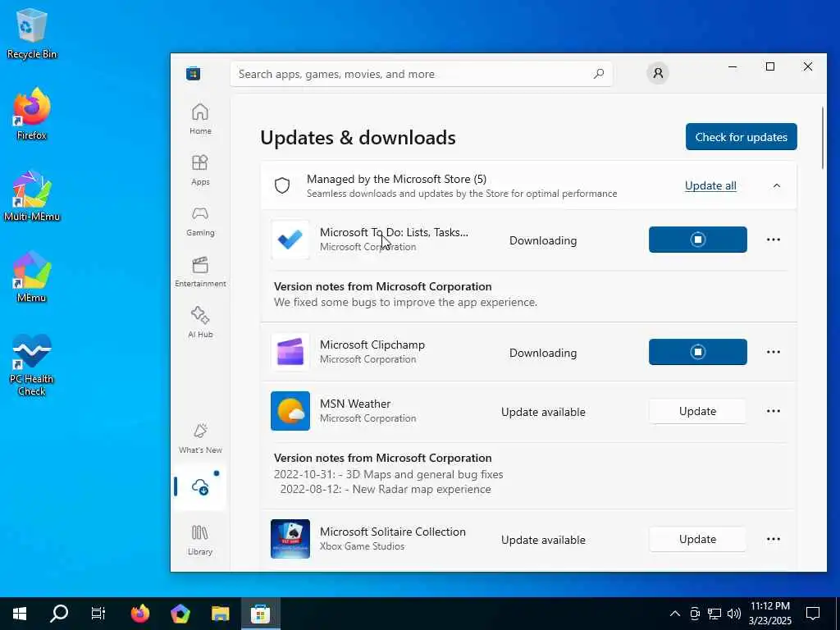Open more options for Microsoft To Do
Image resolution: width=840 pixels, height=630 pixels.
tap(773, 240)
